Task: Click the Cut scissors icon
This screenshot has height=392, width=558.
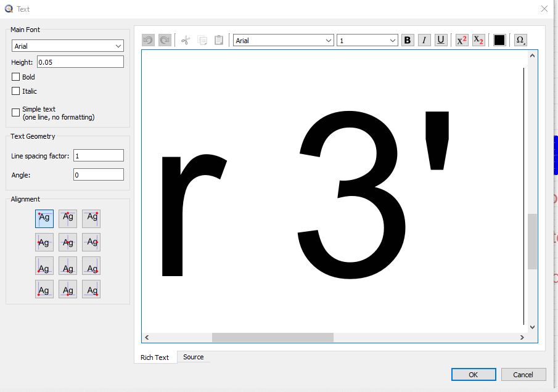Action: click(x=186, y=40)
